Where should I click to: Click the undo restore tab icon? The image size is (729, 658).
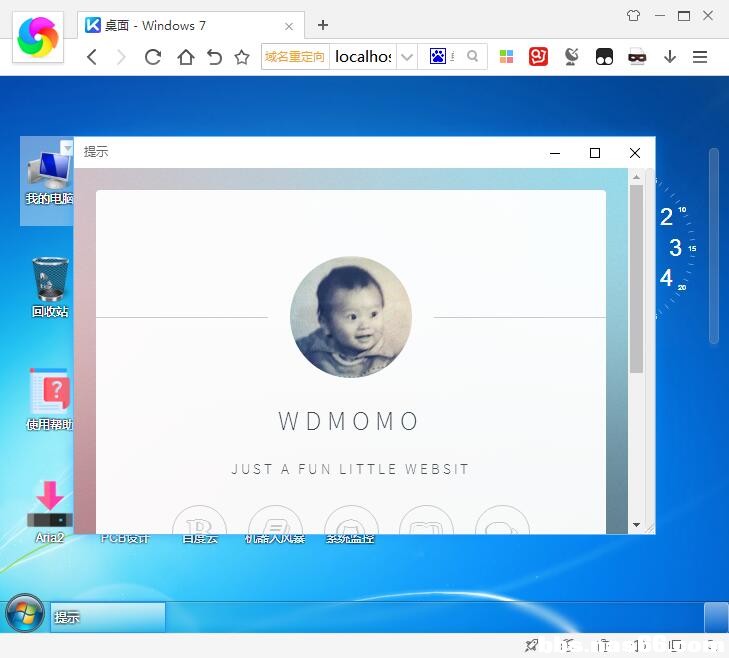(214, 57)
